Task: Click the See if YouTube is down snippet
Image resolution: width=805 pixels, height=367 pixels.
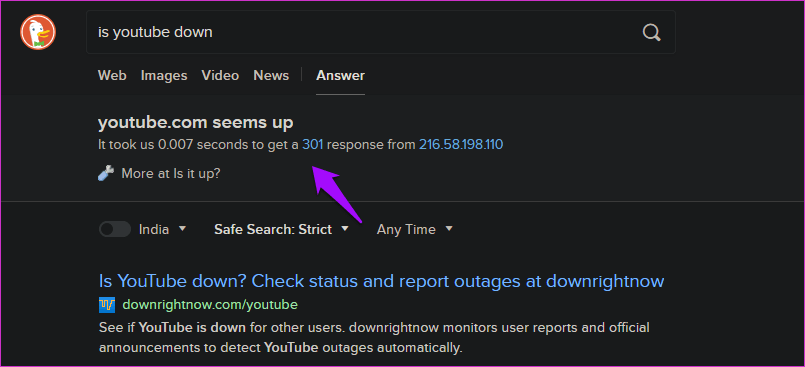Action: click(x=374, y=337)
